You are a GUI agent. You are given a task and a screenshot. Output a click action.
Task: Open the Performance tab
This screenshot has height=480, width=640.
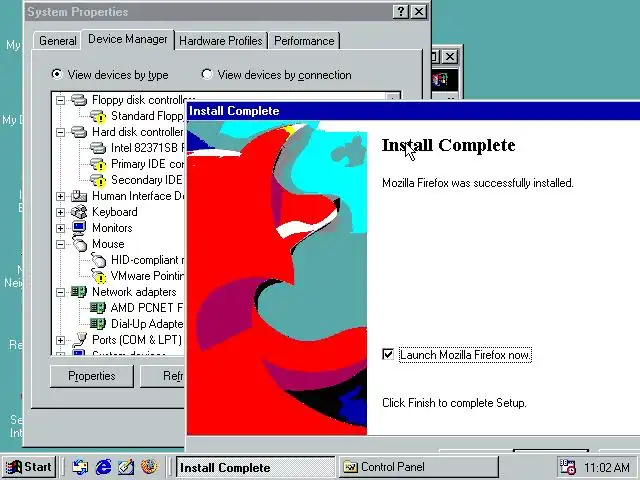tap(304, 41)
